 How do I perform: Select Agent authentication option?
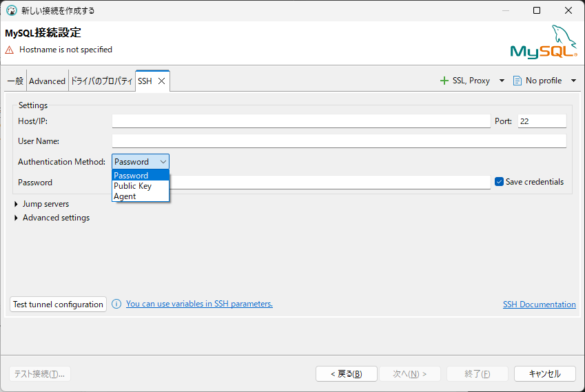[125, 196]
